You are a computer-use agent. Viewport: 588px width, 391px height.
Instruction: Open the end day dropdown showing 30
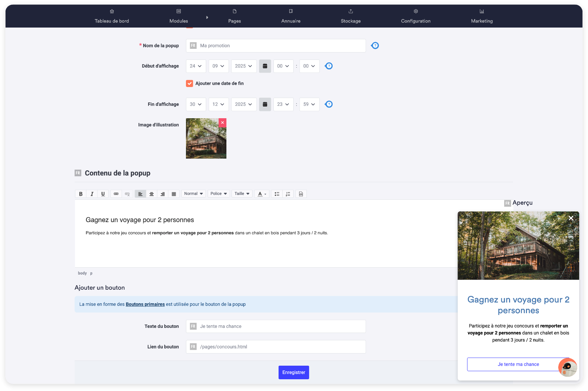click(x=196, y=104)
